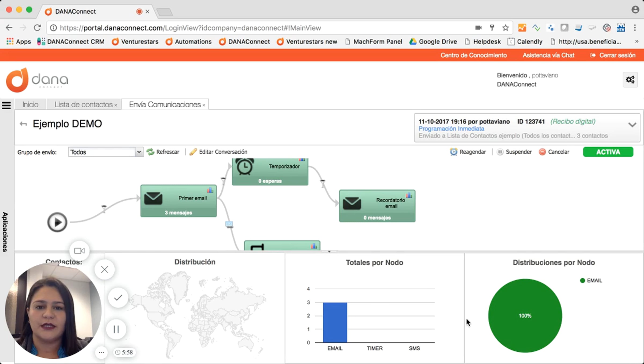Click the browser address bar
Image resolution: width=644 pixels, height=364 pixels.
(241, 28)
